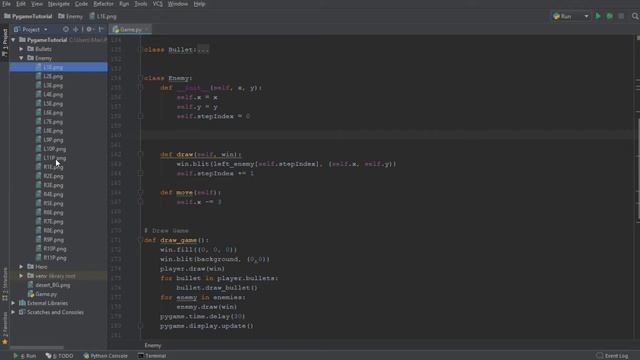Open the Run configuration dropdown
Image resolution: width=640 pixels, height=360 pixels.
(571, 16)
